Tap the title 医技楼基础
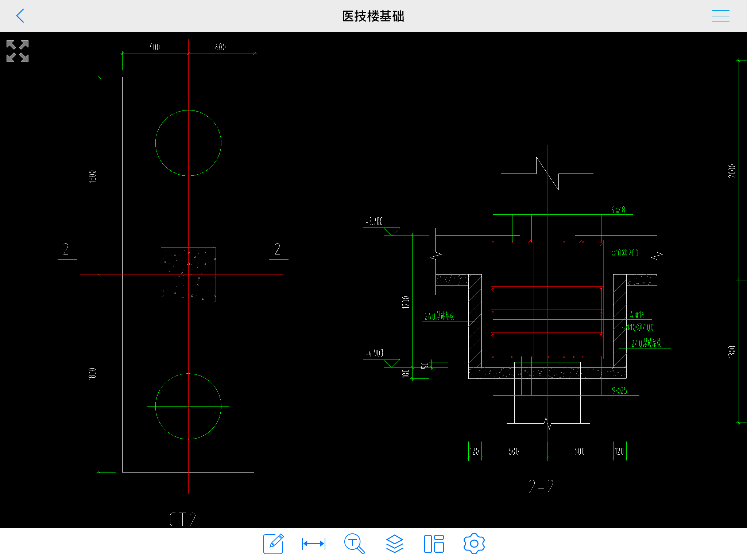The image size is (747, 560). point(373,16)
